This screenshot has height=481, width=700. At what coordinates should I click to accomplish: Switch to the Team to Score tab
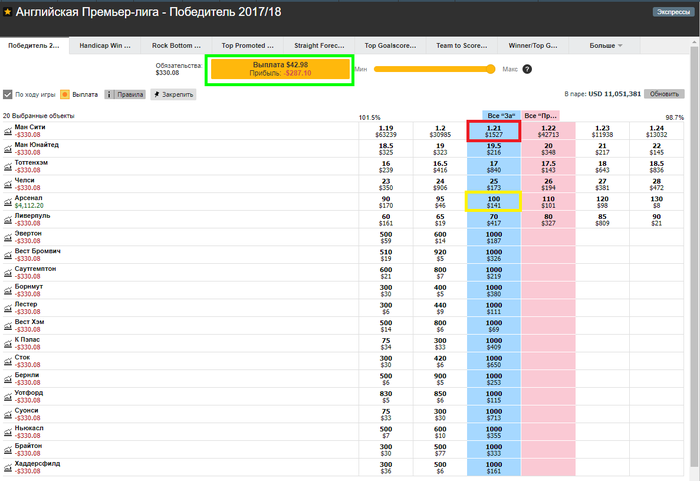(x=462, y=46)
